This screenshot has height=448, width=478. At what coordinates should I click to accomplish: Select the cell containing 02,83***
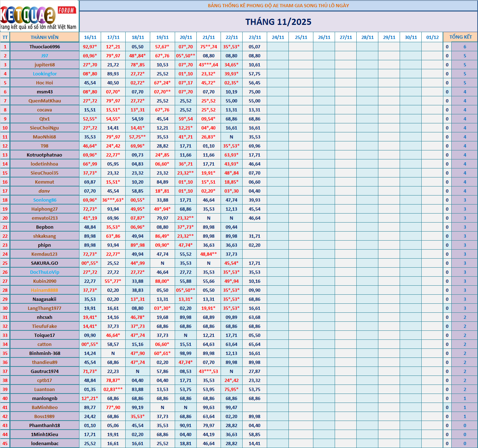click(113, 389)
